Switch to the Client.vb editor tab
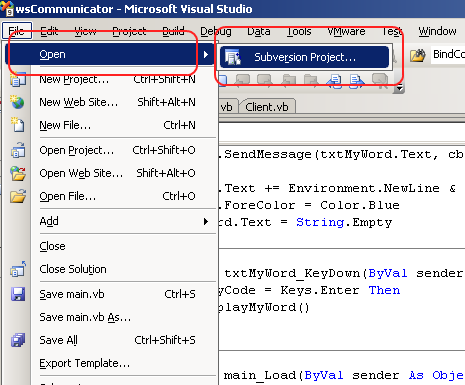 267,107
